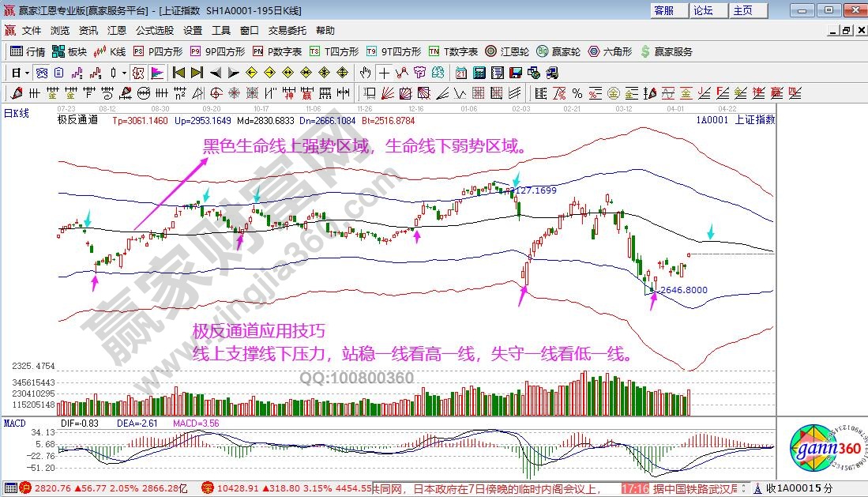Screen dimensions: 868x497
Task: Open the 公式选股 menu
Action: [154, 31]
